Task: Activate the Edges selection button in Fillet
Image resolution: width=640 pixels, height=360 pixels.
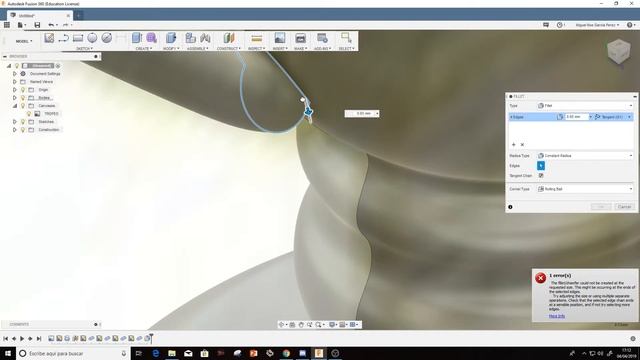Action: (x=541, y=166)
